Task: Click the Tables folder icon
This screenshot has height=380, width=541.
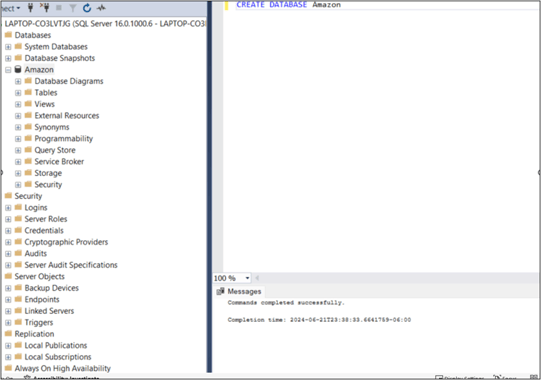Action: coord(28,92)
